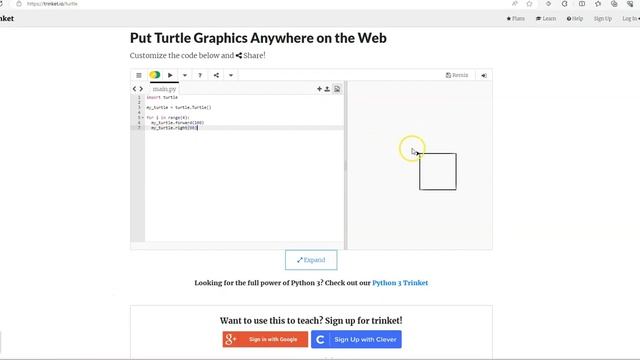Click the drawn square in turtle output

[x=438, y=171]
